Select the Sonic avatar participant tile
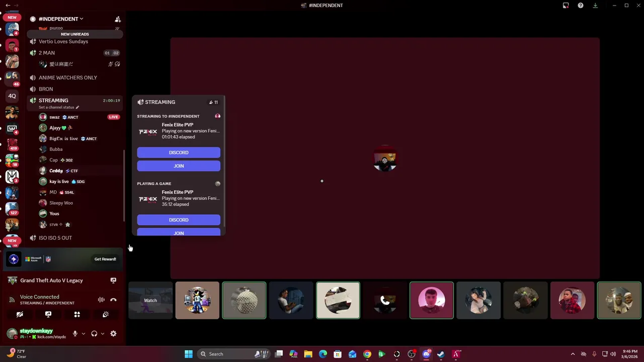This screenshot has width=644, height=362. (197, 300)
